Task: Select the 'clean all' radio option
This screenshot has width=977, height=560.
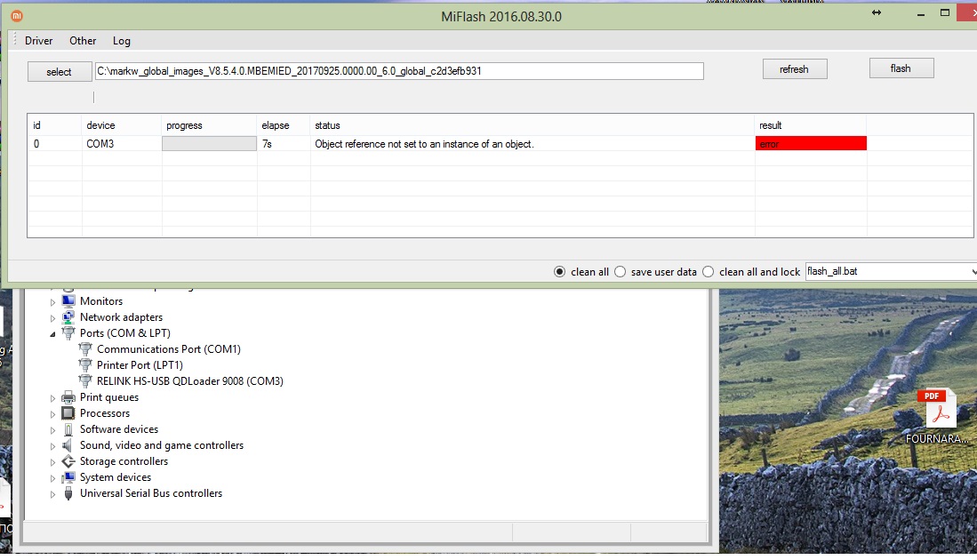Action: click(x=560, y=271)
